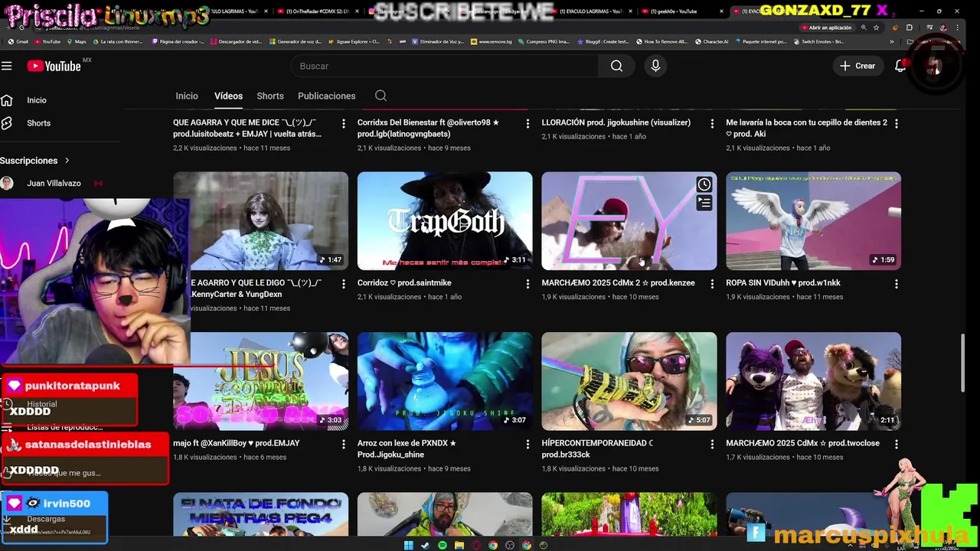Add MARCHÆMO 2025 CdMx 2 to queue
The image size is (980, 551).
click(x=704, y=203)
